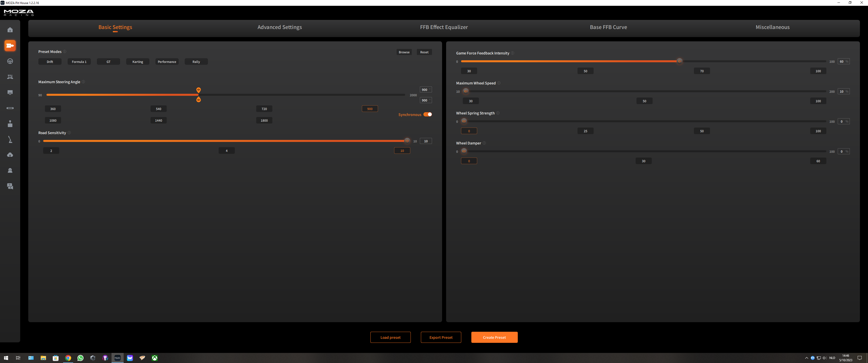
Task: Click stepper on upper steering angle field
Action: point(430,89)
